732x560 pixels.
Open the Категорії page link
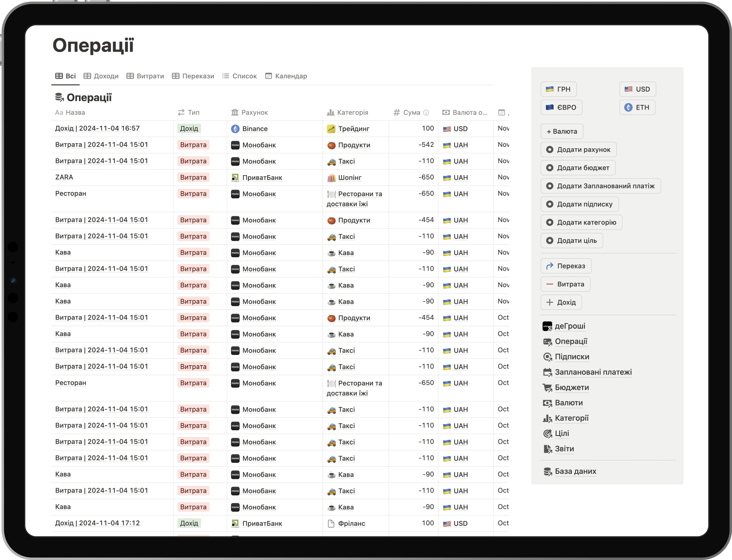click(572, 418)
